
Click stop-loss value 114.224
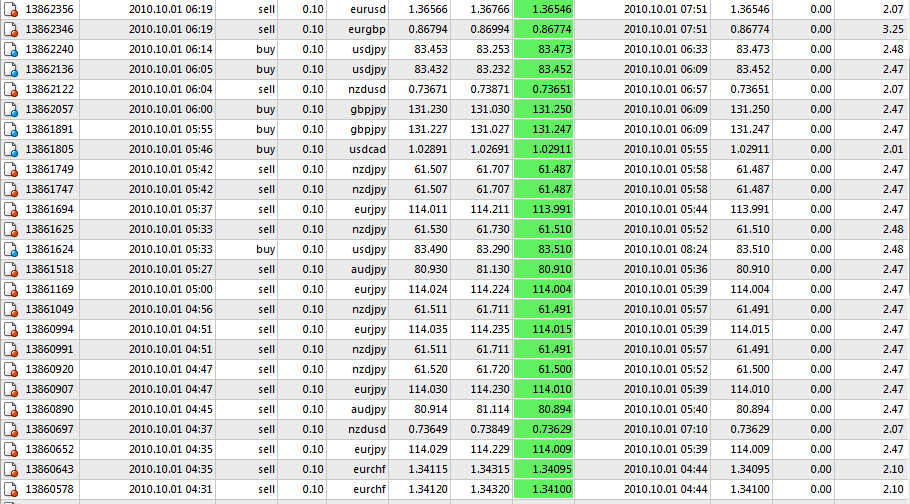(490, 289)
